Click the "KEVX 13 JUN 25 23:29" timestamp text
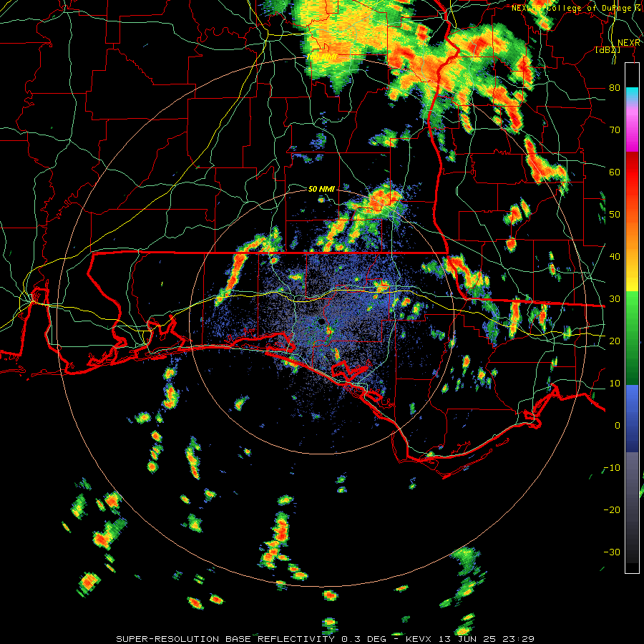This screenshot has width=644, height=644. [x=470, y=639]
